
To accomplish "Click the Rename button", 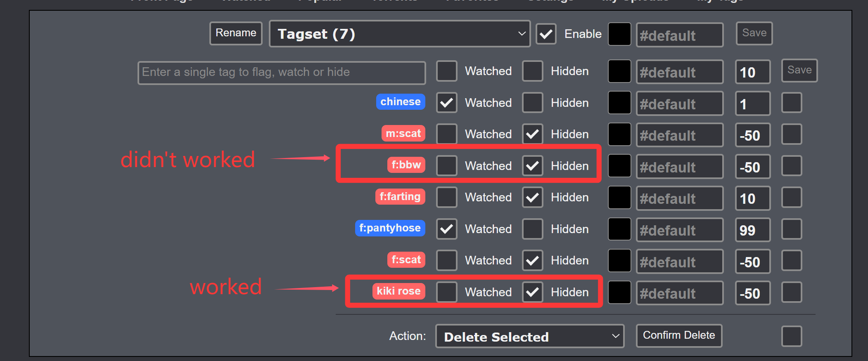I will (236, 33).
